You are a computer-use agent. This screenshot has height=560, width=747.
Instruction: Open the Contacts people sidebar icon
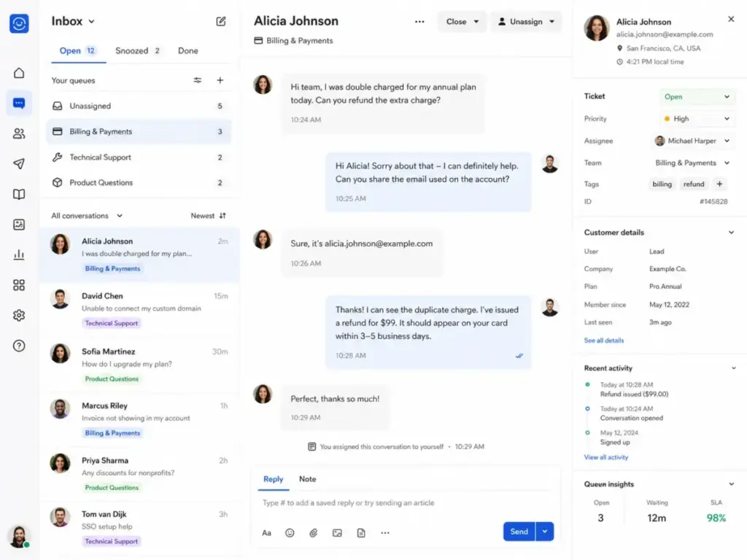tap(19, 133)
